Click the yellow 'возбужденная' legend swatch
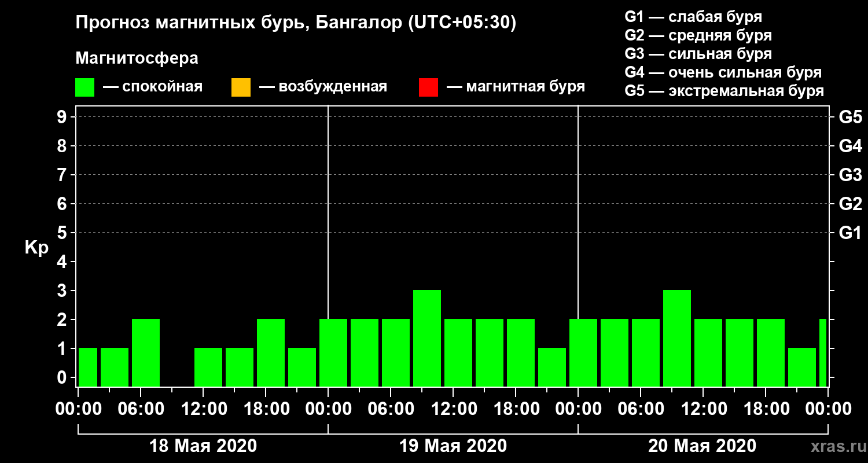 tap(241, 87)
